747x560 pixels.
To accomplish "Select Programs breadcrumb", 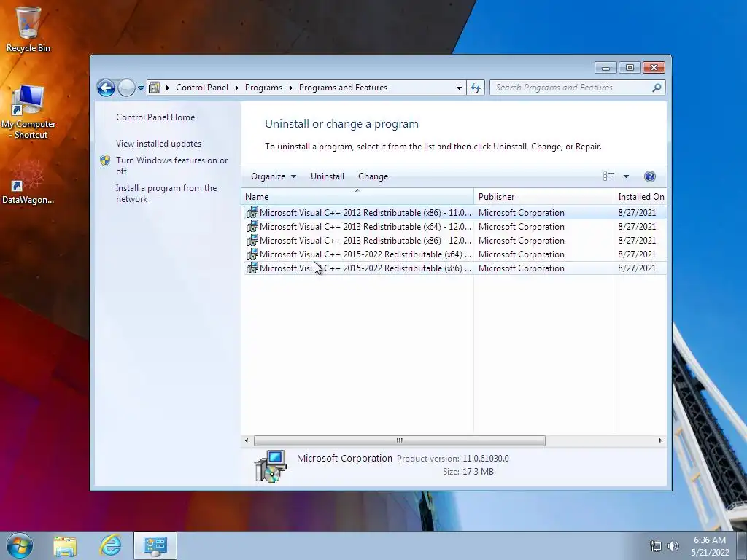I will point(263,87).
